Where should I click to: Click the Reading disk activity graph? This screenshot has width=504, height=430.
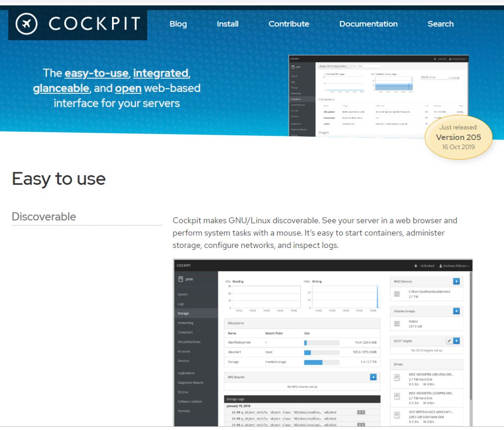point(266,296)
